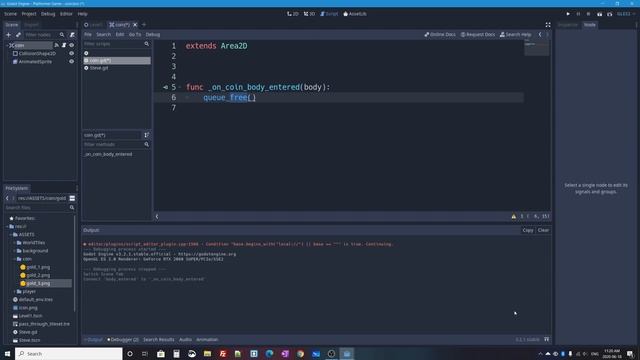
Task: Collapse the ASSETS folder
Action: click(11, 235)
